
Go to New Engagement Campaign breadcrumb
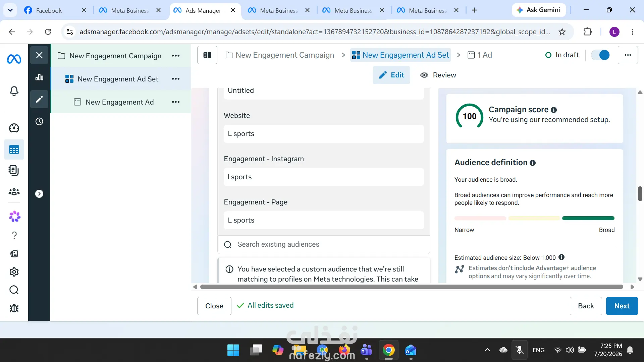tap(280, 55)
